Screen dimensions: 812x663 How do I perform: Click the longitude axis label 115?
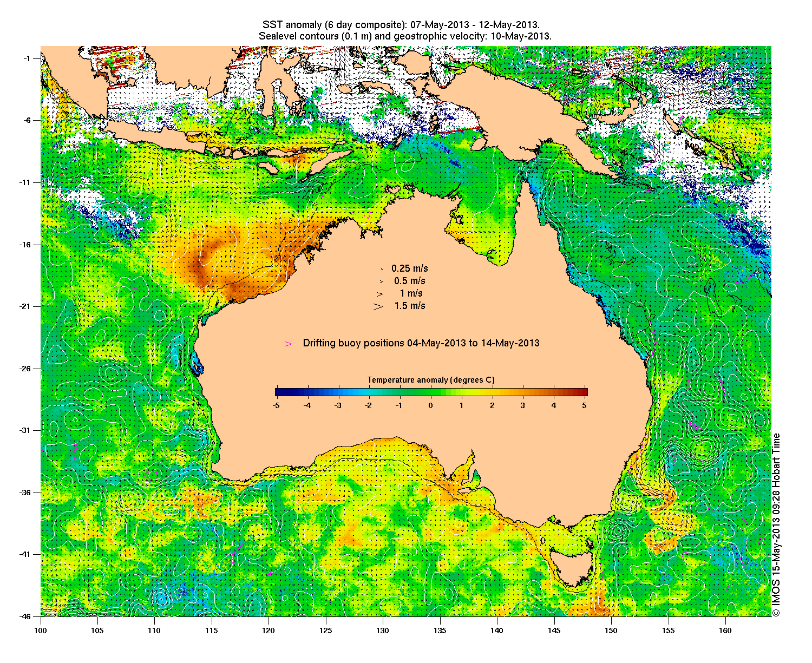(212, 631)
